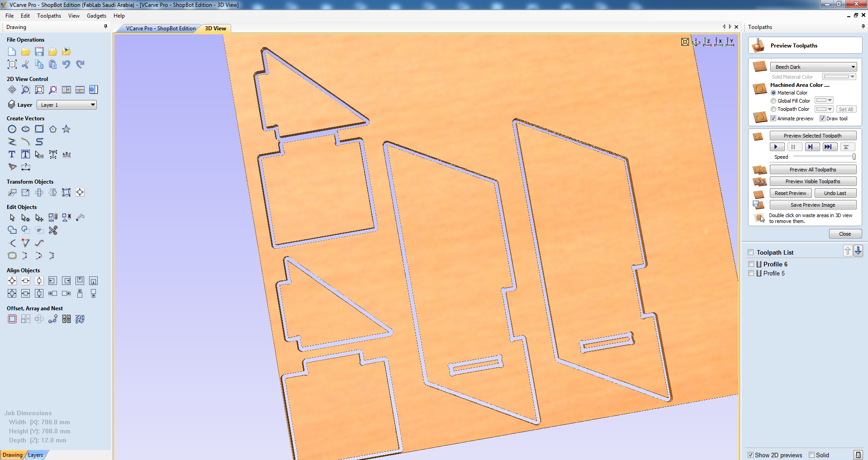Click the Set All color button
This screenshot has width=868, height=460.
[845, 109]
